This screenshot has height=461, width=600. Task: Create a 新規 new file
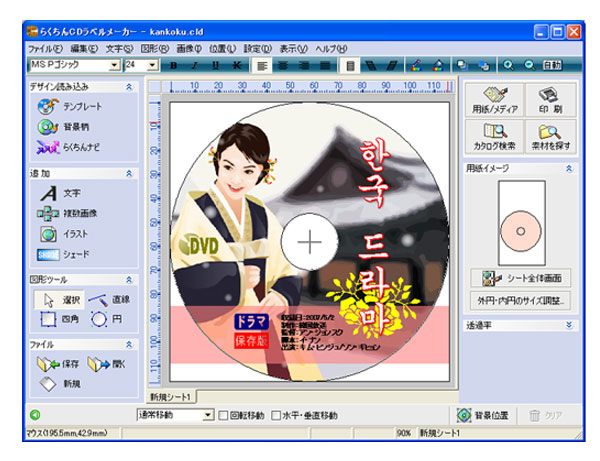60,384
